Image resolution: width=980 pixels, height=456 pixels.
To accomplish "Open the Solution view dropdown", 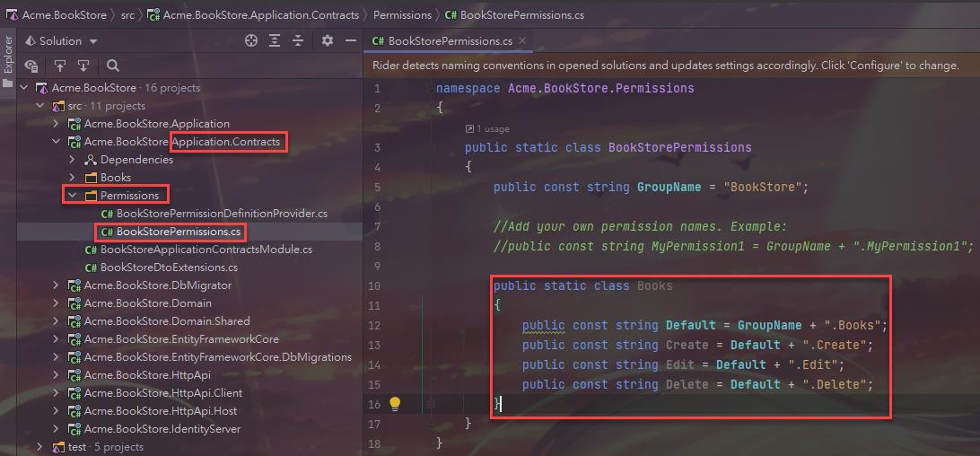I will point(61,41).
